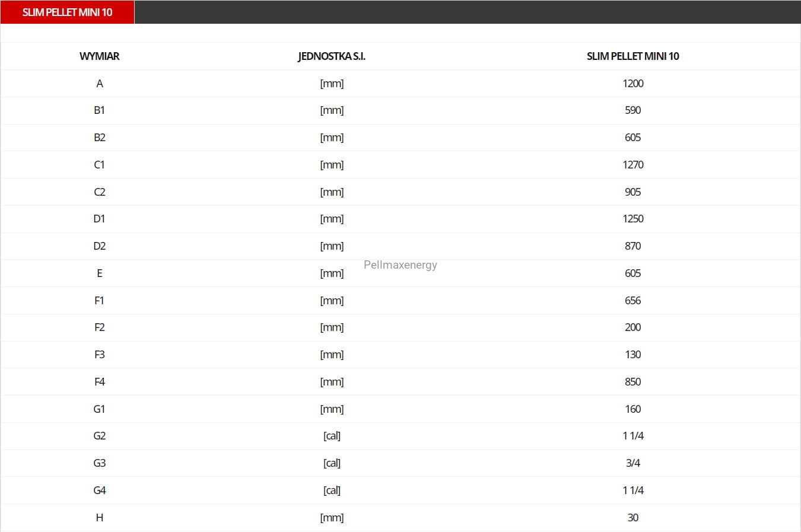Click the 590 value in B1 row
Screen dimensions: 801x532
coord(632,110)
